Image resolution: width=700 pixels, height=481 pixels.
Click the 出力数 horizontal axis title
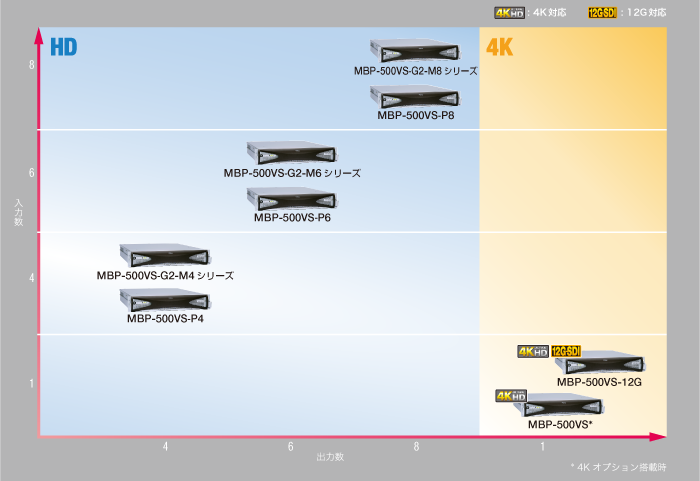pyautogui.click(x=330, y=457)
